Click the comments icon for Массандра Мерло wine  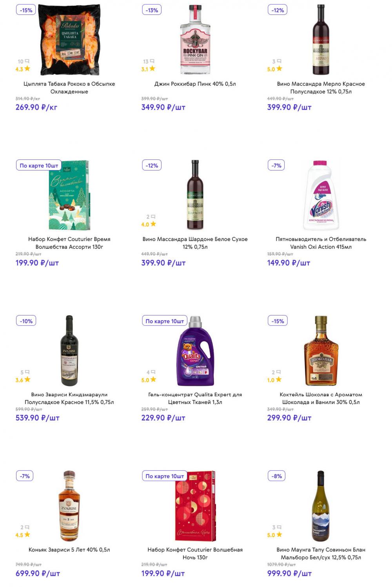(279, 62)
